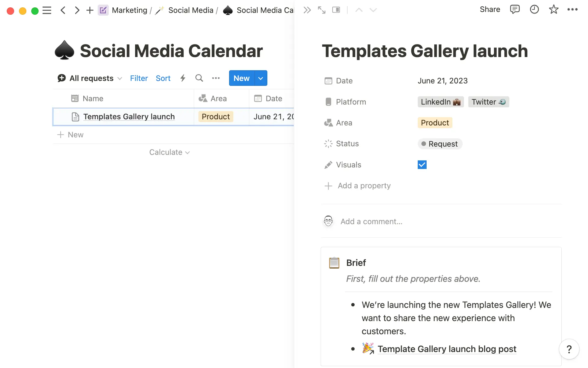Navigate forward with the right arrow
This screenshot has width=588, height=368.
pos(77,10)
